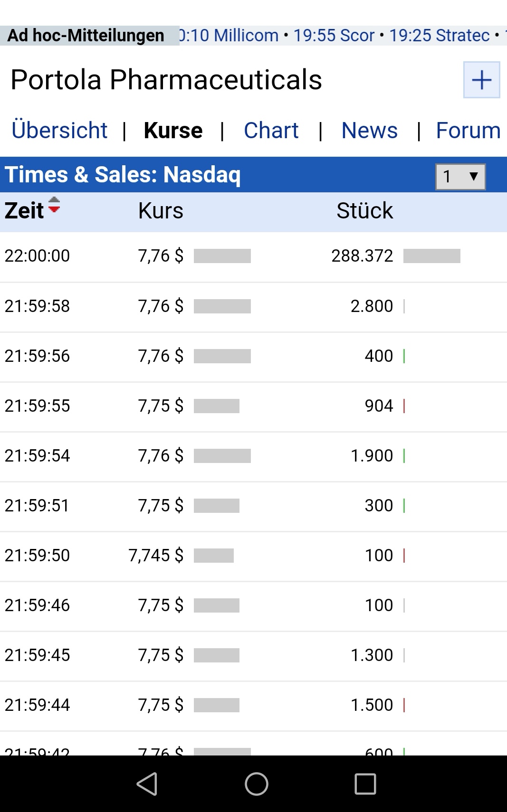Tap the plus icon to add to watchlist

pyautogui.click(x=481, y=80)
